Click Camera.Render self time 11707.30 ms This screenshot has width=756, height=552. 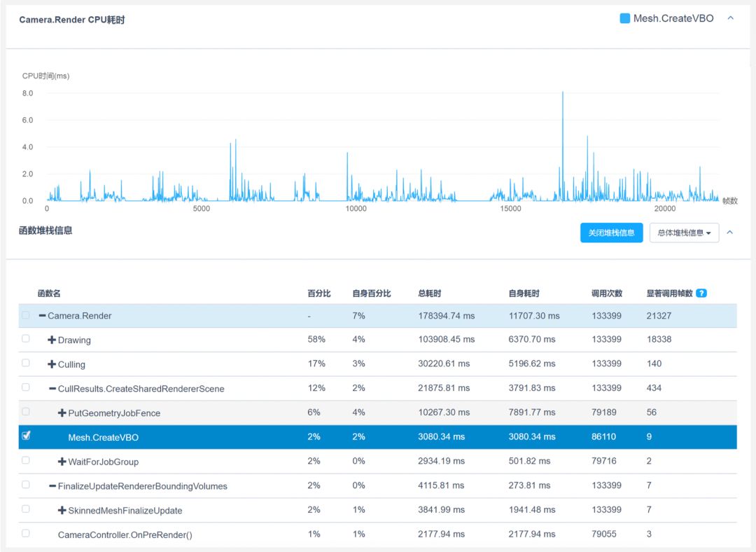534,315
